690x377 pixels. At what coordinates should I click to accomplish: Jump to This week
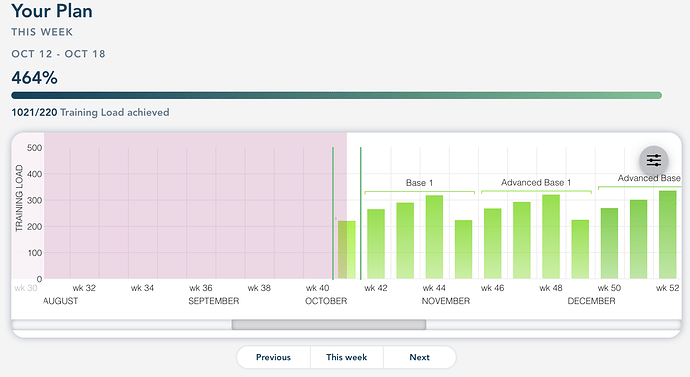click(347, 357)
